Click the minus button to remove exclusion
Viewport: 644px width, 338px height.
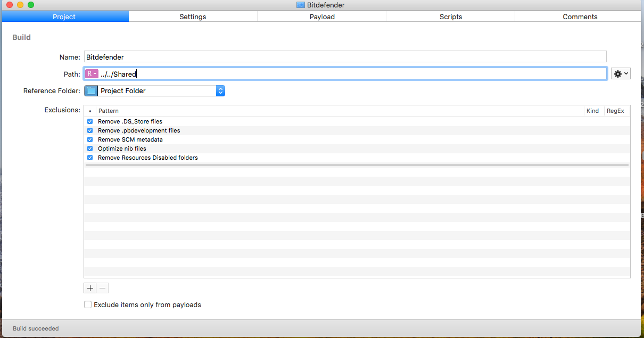pyautogui.click(x=102, y=288)
